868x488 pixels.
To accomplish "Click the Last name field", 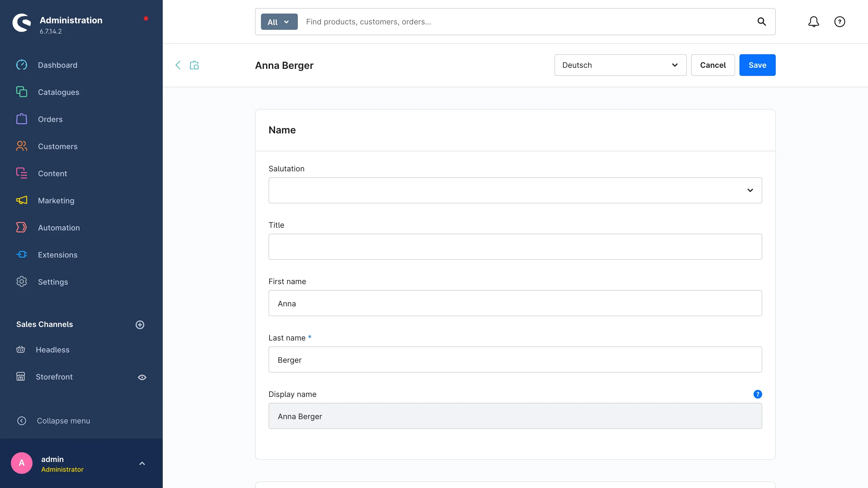I will click(515, 359).
